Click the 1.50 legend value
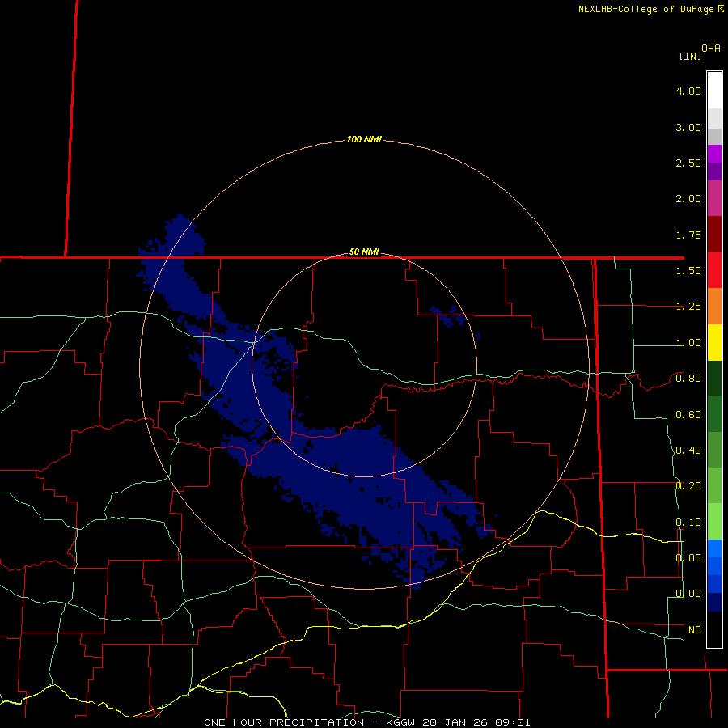This screenshot has height=728, width=728. pyautogui.click(x=688, y=271)
